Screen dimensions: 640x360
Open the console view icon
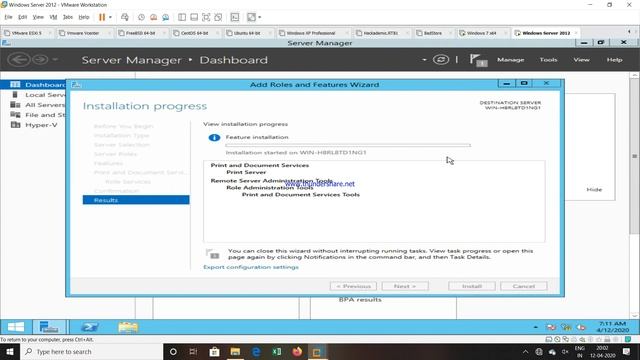(235, 17)
